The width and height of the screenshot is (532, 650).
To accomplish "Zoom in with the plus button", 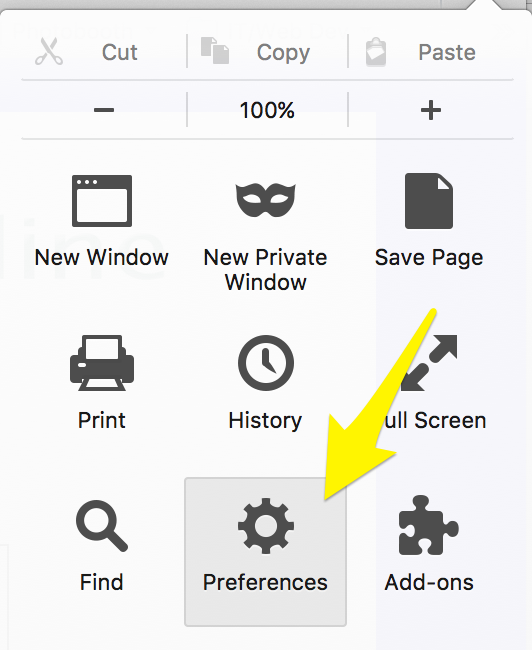I will pos(431,110).
